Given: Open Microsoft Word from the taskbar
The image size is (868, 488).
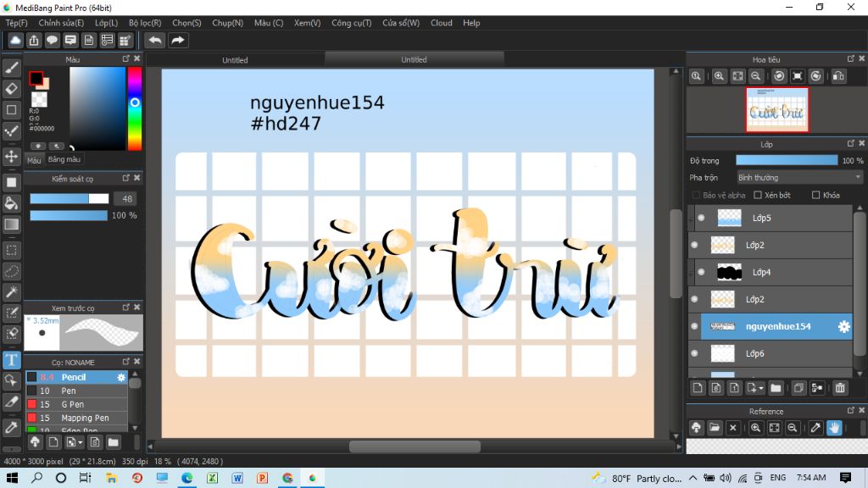Looking at the screenshot, I should click(237, 478).
